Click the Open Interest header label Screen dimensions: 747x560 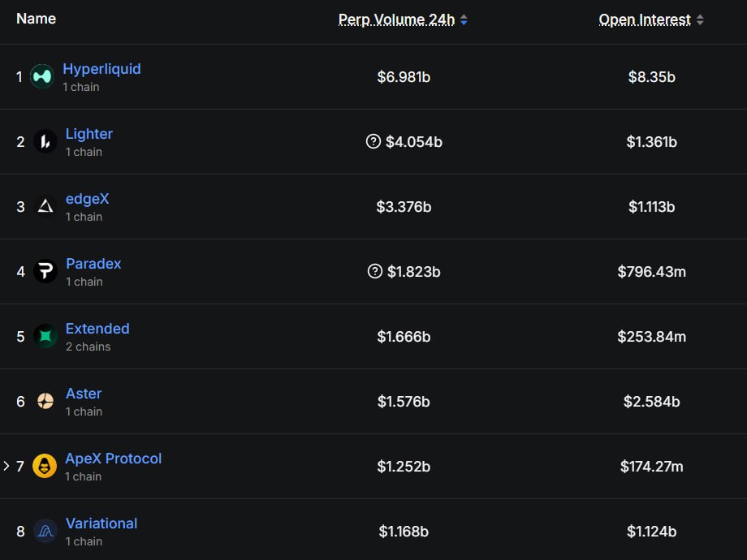(645, 20)
